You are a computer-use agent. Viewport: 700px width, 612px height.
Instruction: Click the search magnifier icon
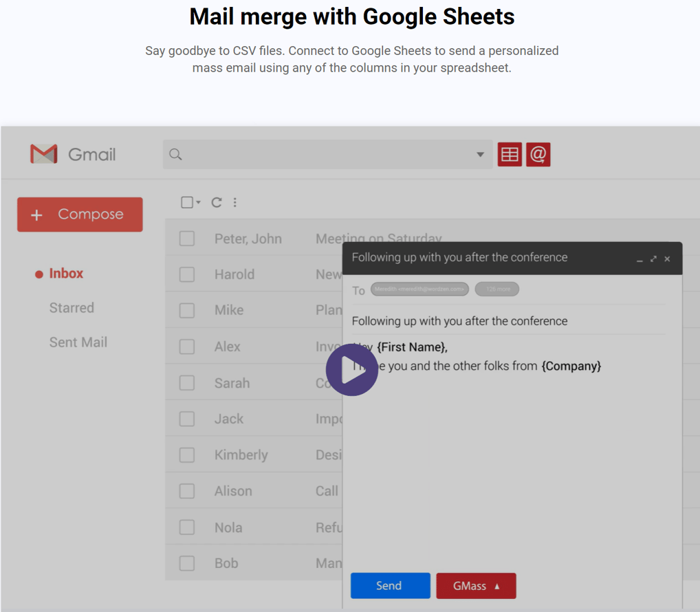[175, 155]
